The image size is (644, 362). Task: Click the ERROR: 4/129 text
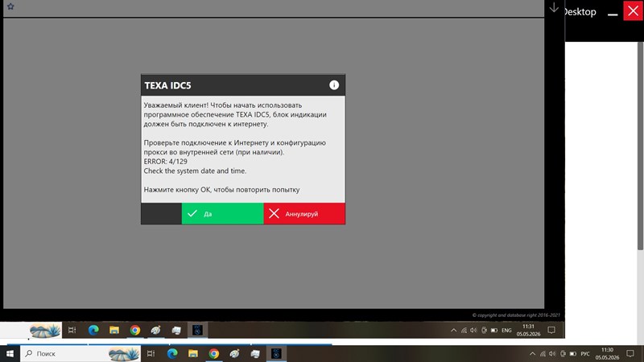(x=166, y=162)
